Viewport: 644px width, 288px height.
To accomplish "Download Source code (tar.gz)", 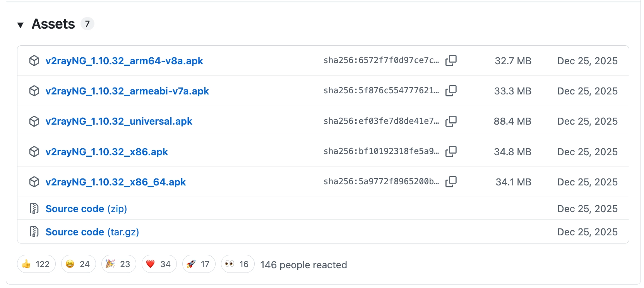I will [92, 232].
